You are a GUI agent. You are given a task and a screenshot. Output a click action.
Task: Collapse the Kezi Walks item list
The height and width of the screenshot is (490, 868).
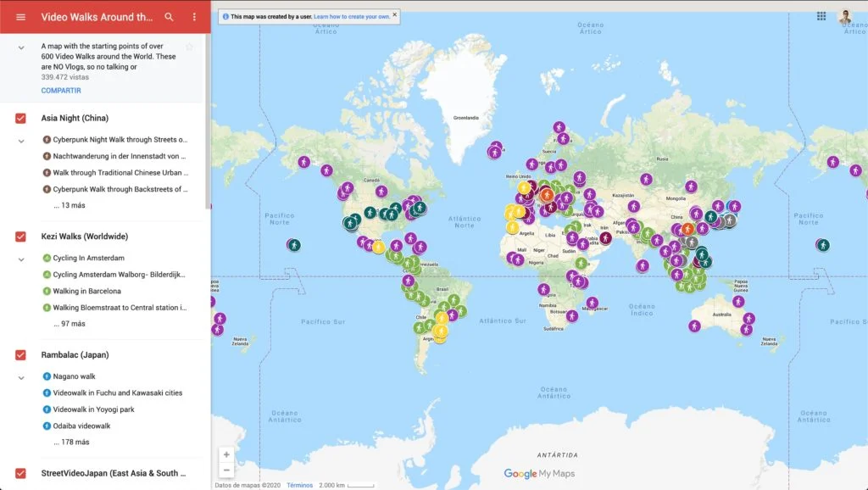pos(21,259)
